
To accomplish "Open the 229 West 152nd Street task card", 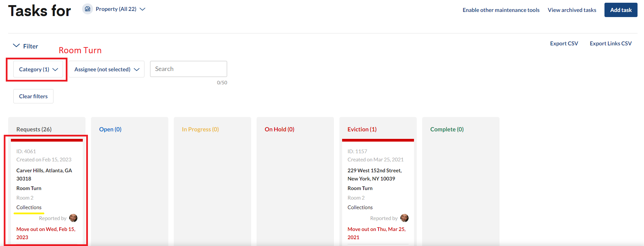I will [x=374, y=174].
